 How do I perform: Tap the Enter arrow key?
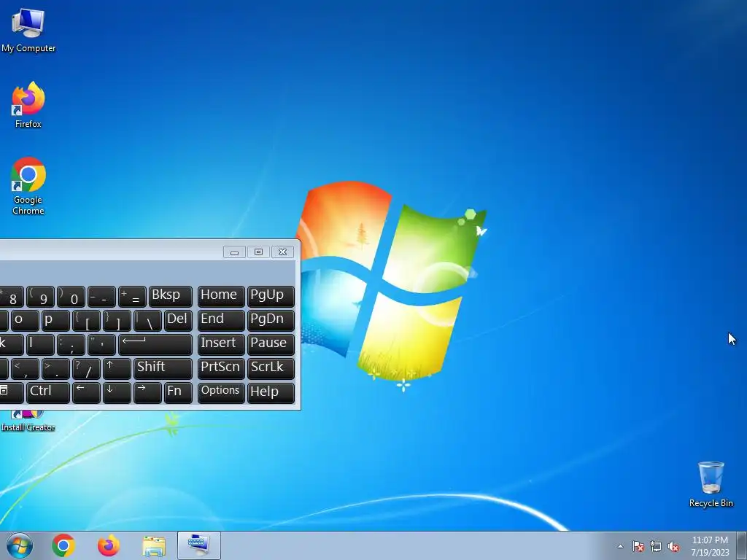(x=155, y=344)
